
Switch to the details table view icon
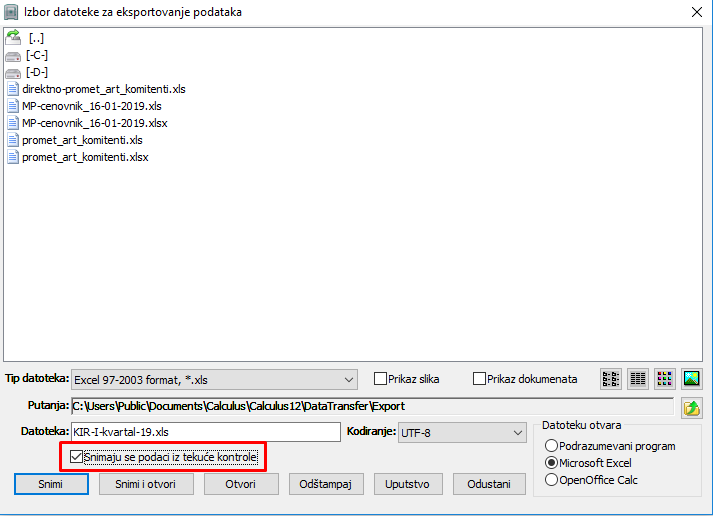click(x=638, y=379)
